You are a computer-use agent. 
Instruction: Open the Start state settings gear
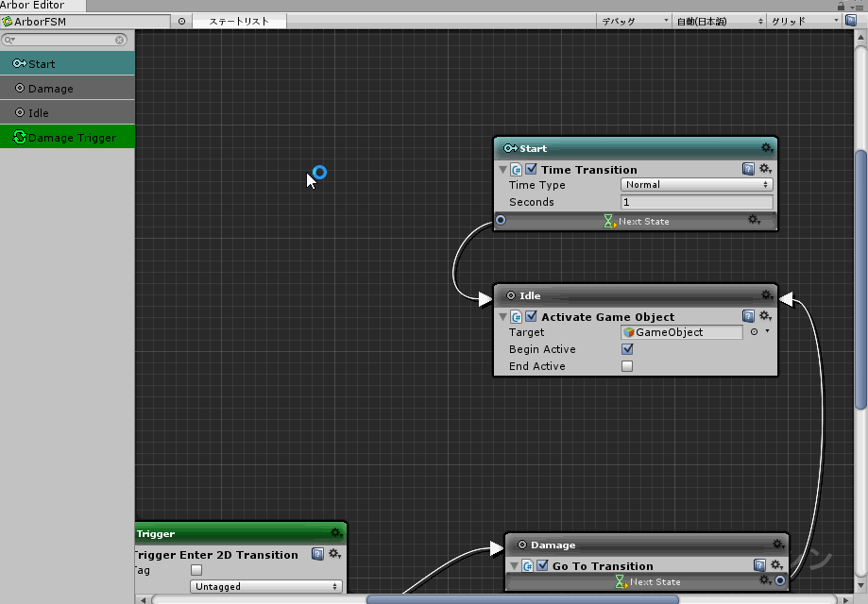coord(767,148)
